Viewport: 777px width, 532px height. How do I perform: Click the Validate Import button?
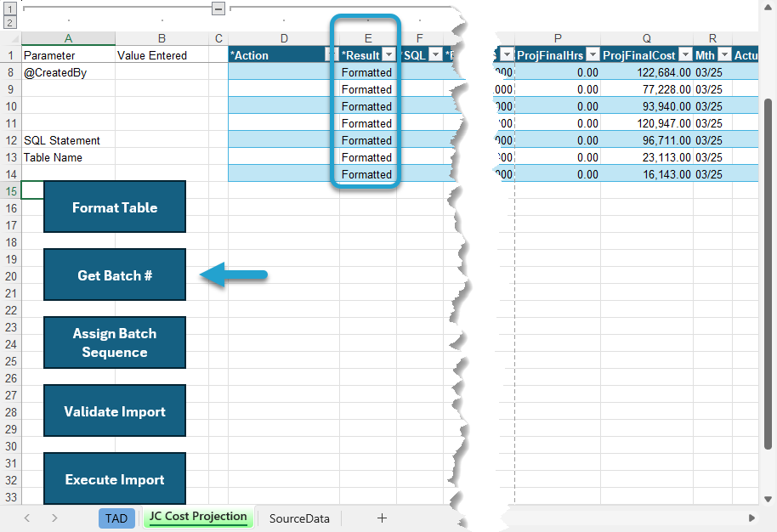coord(115,410)
